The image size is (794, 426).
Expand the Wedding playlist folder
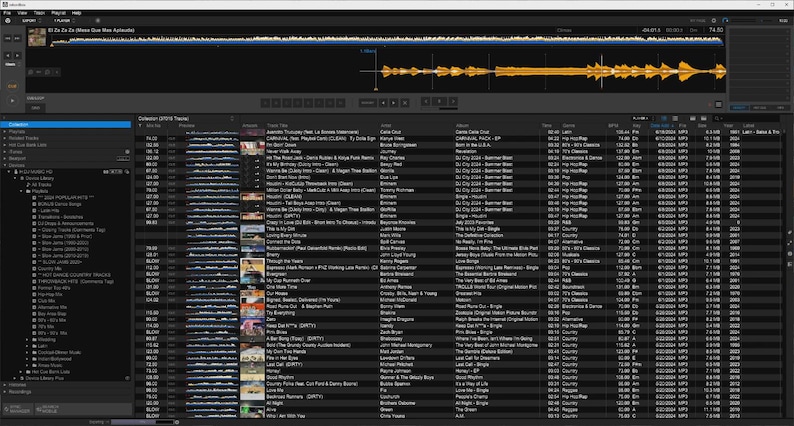tap(27, 340)
